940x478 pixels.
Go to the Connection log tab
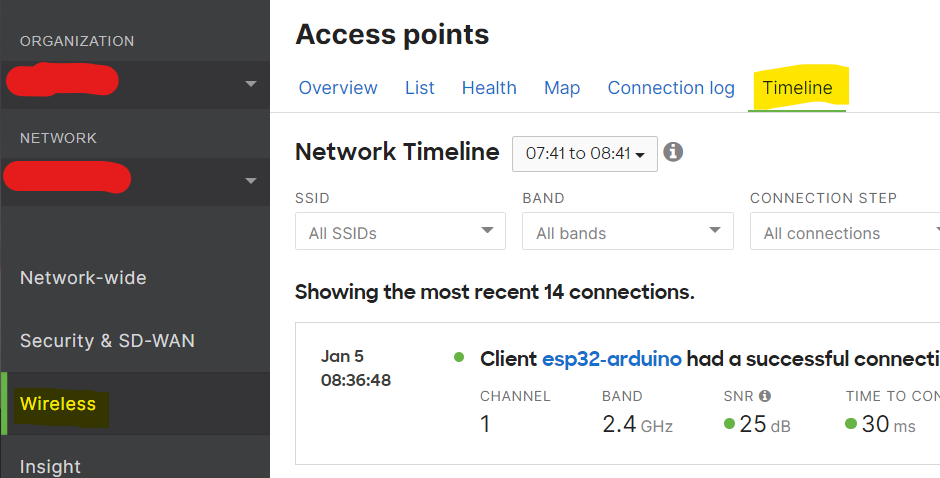point(671,88)
